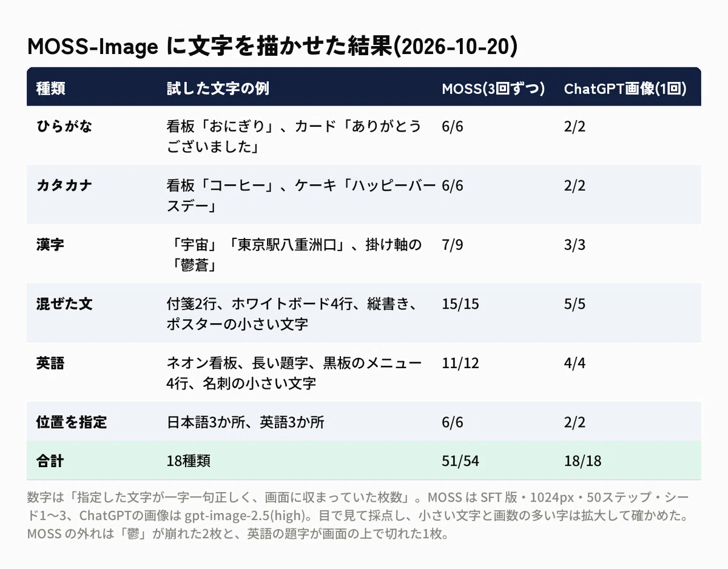728x569 pixels.
Task: Click the MOSS score "15/15"
Action: point(460,303)
